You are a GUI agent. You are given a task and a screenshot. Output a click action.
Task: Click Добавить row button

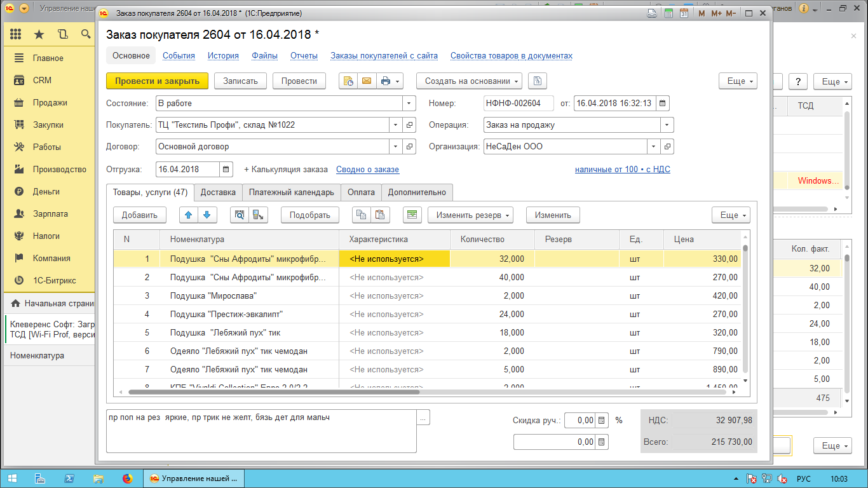140,215
